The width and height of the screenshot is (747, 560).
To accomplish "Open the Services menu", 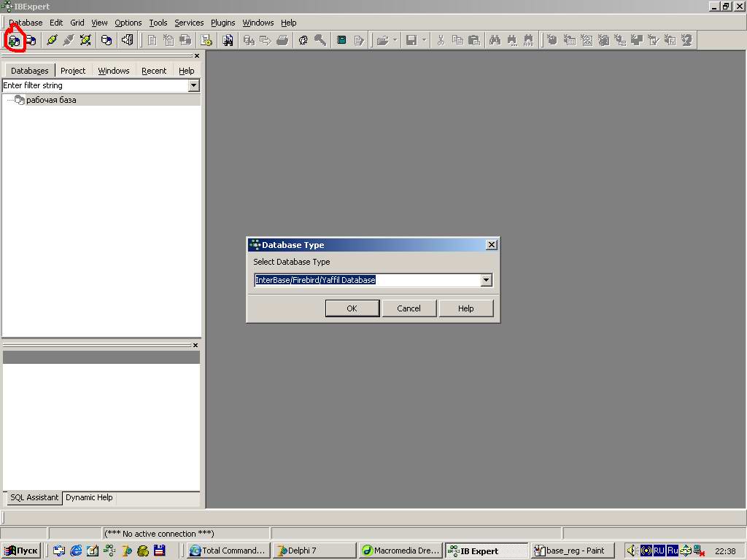I will (189, 23).
